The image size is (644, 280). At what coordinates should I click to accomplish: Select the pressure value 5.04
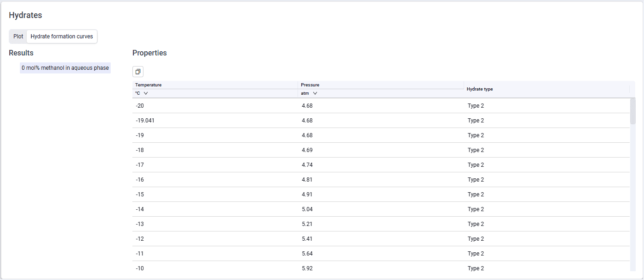pos(381,209)
